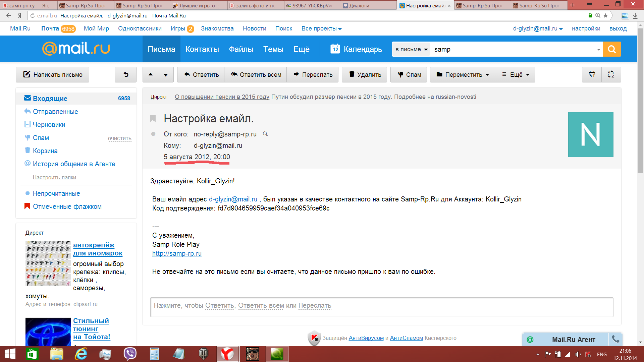Open the search scope 'в письме' dropdown
The width and height of the screenshot is (644, 362).
[x=411, y=49]
